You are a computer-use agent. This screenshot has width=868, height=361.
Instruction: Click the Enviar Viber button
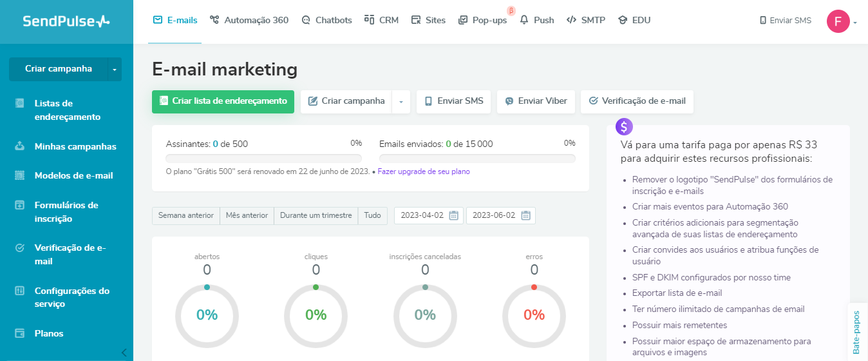point(536,101)
